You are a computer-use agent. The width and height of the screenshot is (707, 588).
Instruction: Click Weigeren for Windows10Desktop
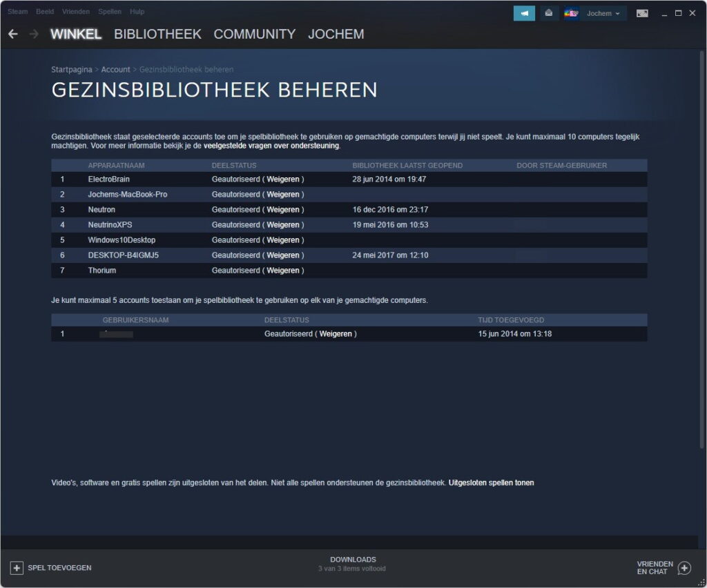click(x=282, y=240)
